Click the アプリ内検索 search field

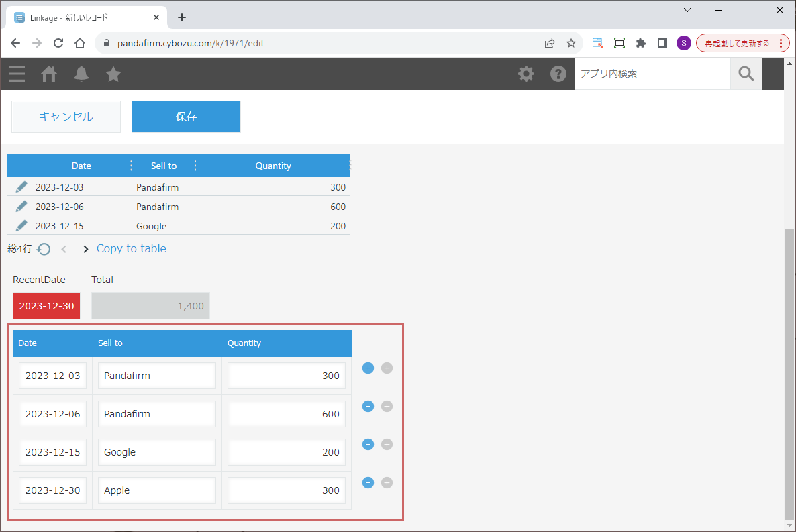(x=651, y=74)
